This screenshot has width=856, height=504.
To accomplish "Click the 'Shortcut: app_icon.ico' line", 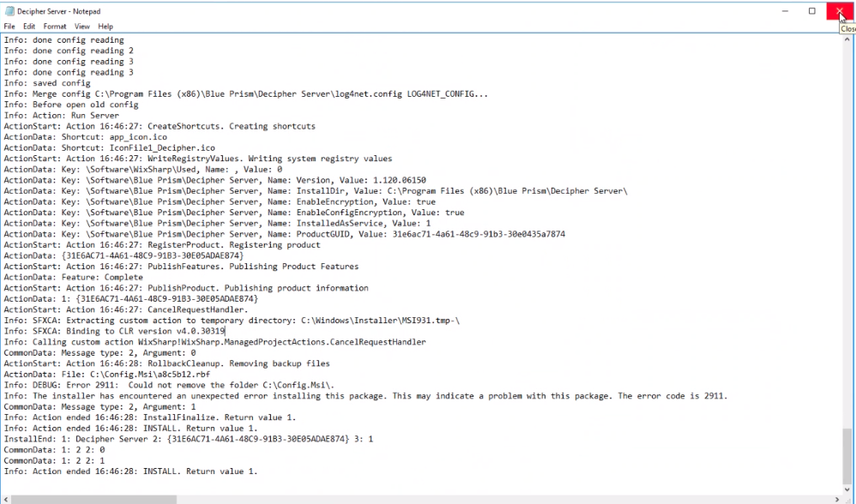I will [86, 137].
